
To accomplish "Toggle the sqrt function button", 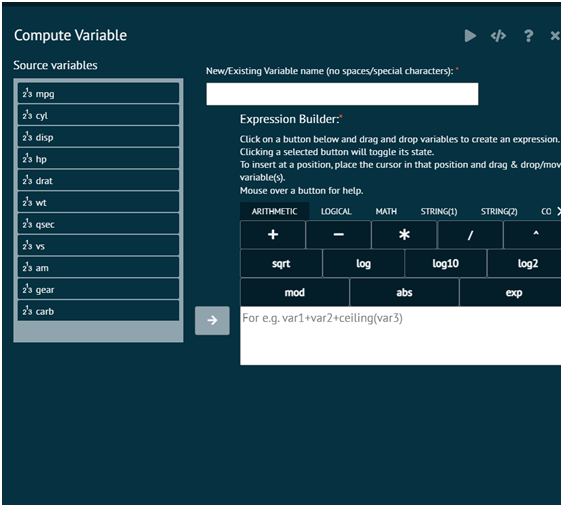I will pos(281,264).
